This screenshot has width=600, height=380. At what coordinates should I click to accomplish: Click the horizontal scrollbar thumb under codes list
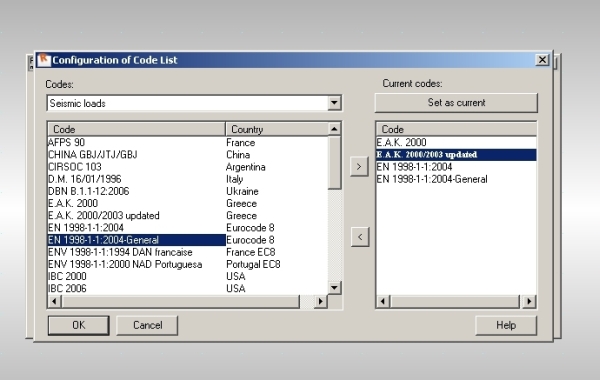(x=180, y=302)
